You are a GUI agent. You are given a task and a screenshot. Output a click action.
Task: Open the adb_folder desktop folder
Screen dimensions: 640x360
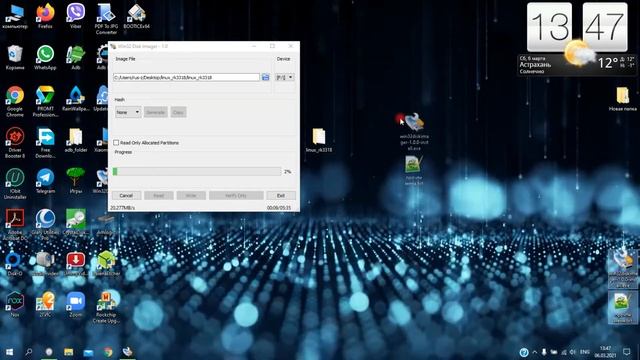click(76, 140)
